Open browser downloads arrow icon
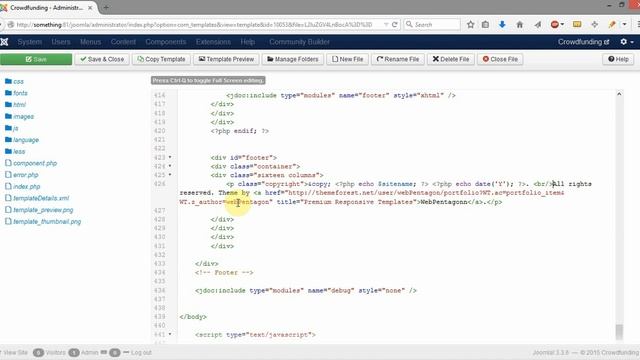The image size is (640, 360). click(502, 24)
